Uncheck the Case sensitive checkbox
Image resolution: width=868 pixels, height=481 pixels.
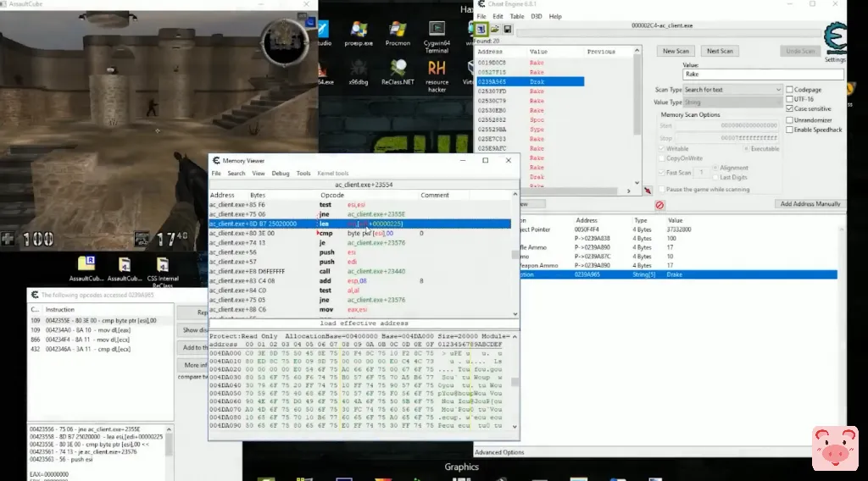(789, 108)
